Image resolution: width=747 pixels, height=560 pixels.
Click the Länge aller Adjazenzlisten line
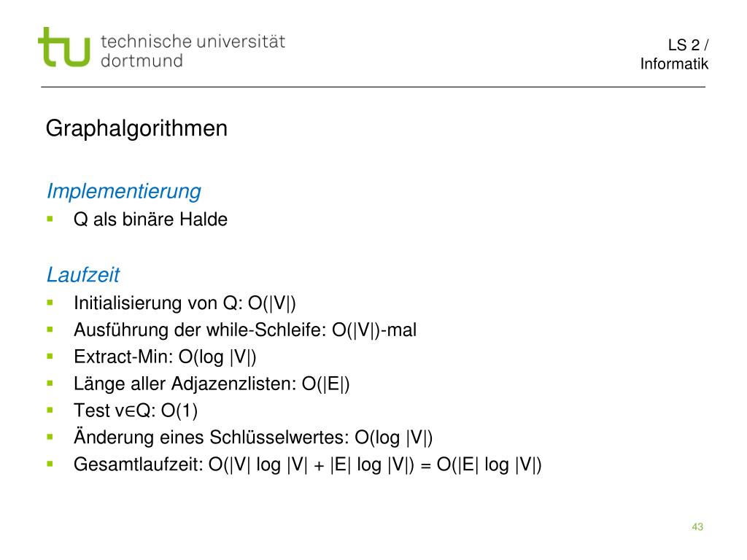212,384
